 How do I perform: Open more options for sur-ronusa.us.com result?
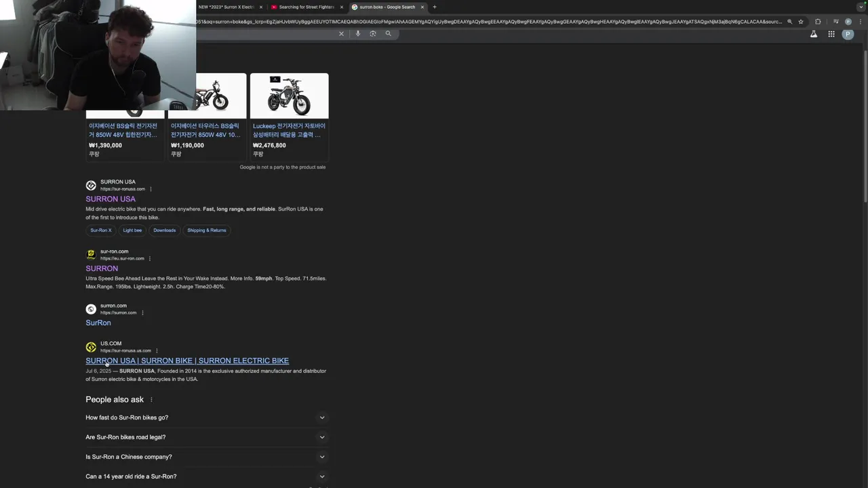157,350
